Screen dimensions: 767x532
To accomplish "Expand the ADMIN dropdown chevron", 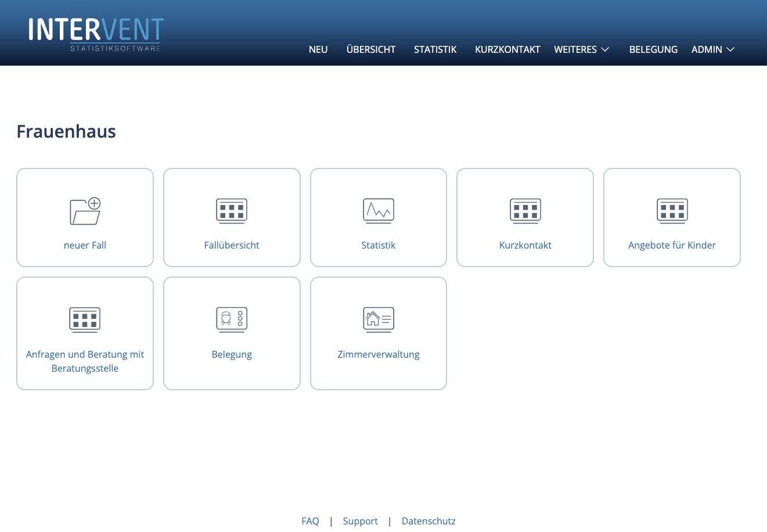I will (x=730, y=49).
